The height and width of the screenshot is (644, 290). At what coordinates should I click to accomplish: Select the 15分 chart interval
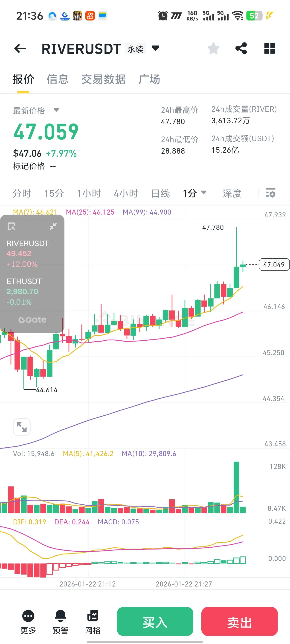click(x=54, y=193)
